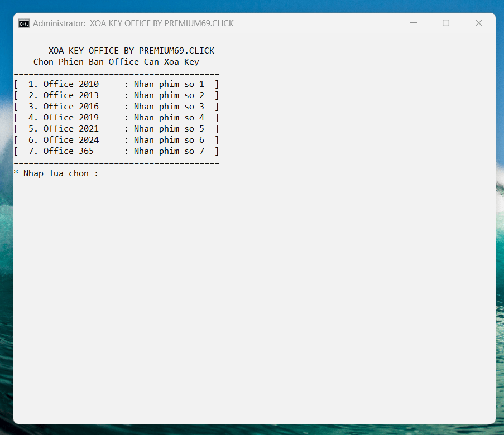Click the Administrator window title text
Screen dimensions: 504x435
(133, 23)
